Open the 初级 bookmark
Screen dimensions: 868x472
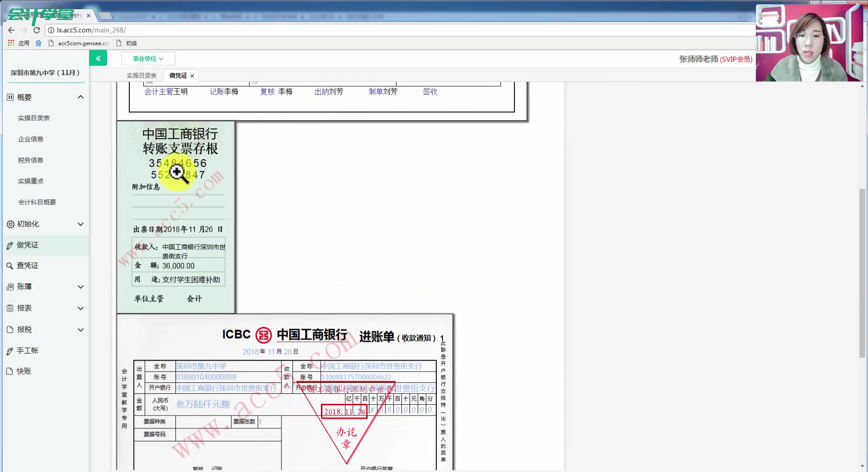coord(127,43)
